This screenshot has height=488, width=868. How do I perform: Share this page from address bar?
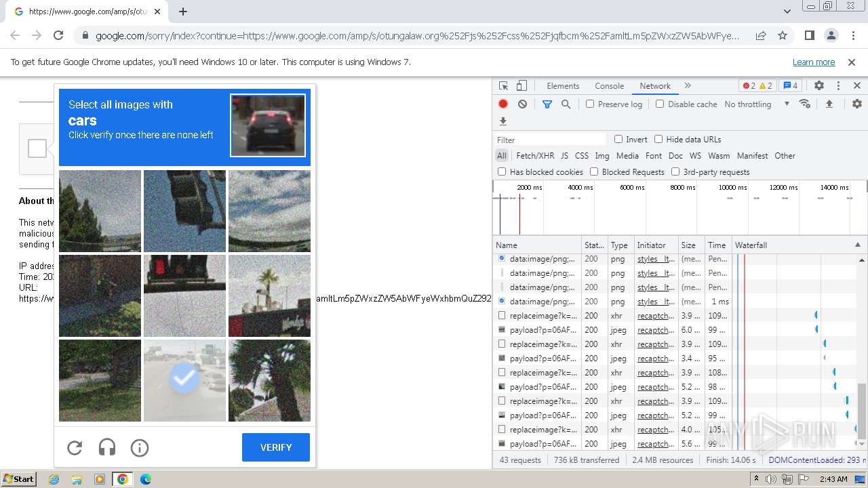761,35
